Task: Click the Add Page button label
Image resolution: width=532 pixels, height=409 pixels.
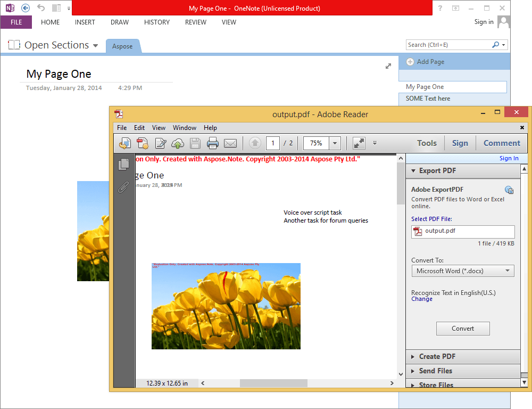Action: pyautogui.click(x=430, y=62)
